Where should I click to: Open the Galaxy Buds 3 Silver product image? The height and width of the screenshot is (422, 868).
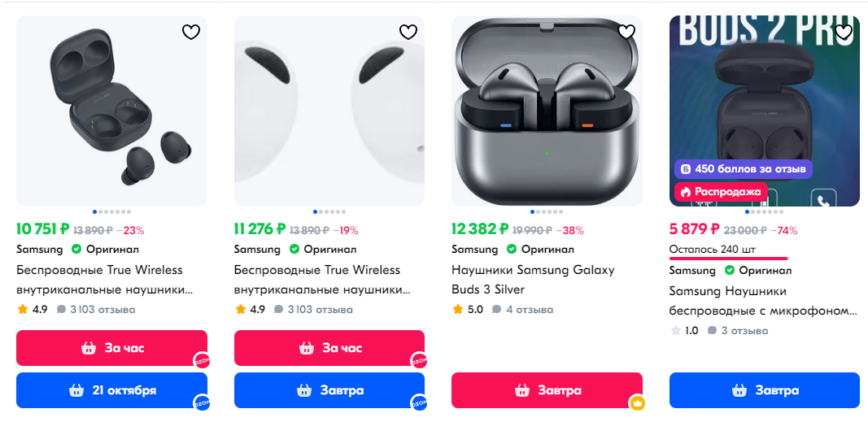click(x=547, y=111)
